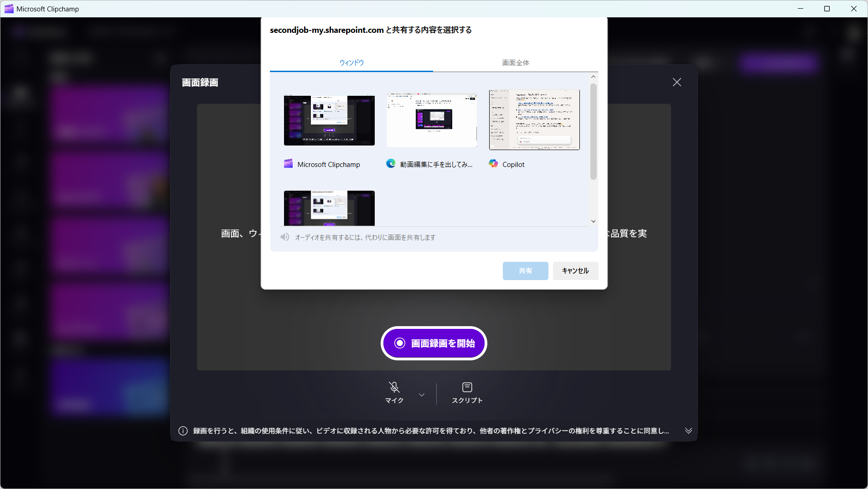Image resolution: width=868 pixels, height=489 pixels.
Task: Click the scroll up arrow in window list
Action: tap(593, 77)
